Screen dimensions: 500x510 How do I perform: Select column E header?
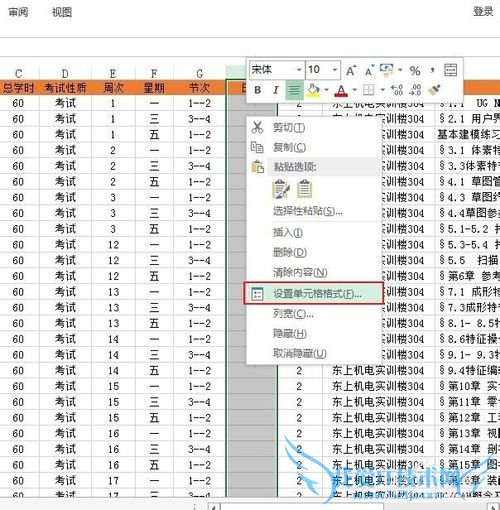tap(113, 73)
